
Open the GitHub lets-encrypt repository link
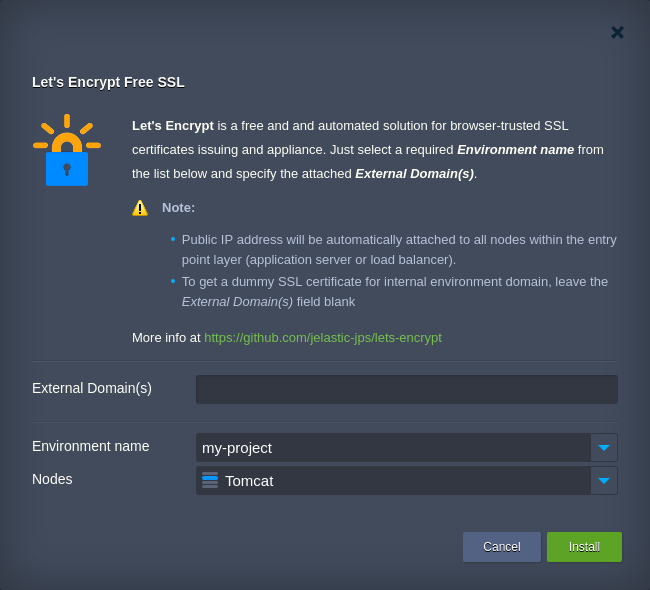pos(322,338)
